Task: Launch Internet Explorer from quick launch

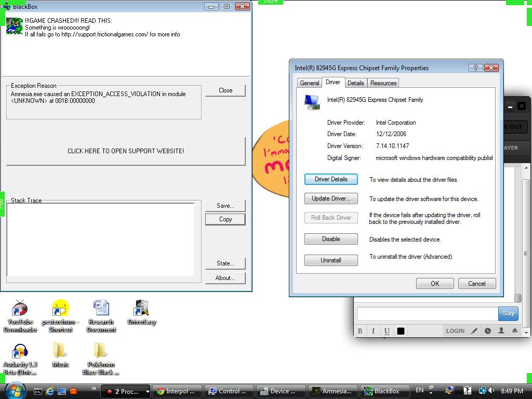Action: 50,391
